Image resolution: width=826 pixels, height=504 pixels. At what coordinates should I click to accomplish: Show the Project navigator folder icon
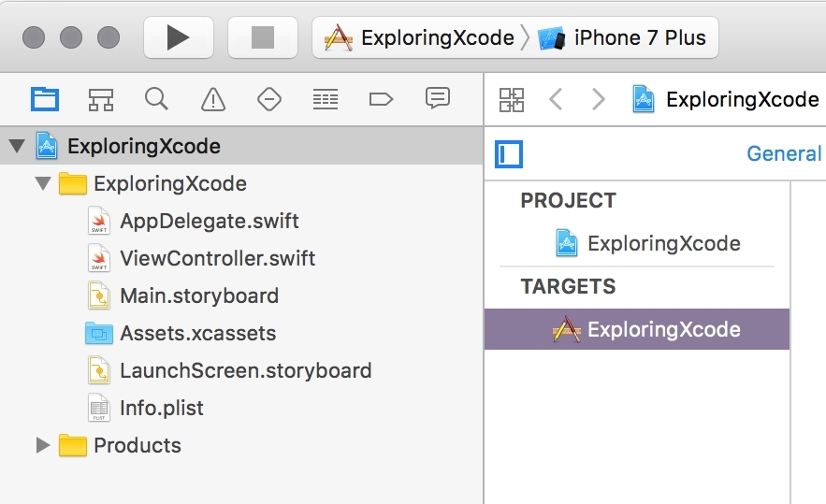[x=45, y=99]
